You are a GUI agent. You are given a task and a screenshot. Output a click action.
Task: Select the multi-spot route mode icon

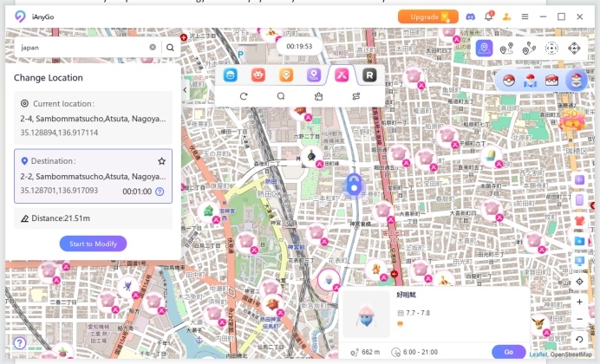click(x=529, y=49)
